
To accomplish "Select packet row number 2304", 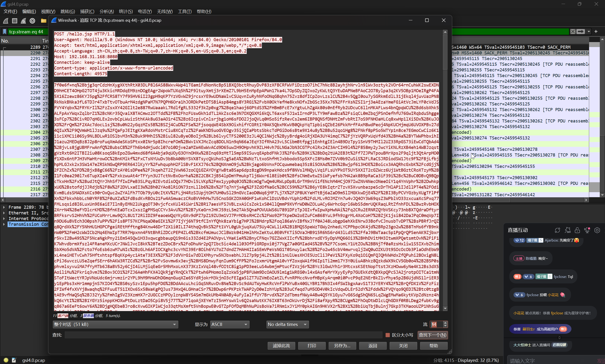I will tap(25, 132).
